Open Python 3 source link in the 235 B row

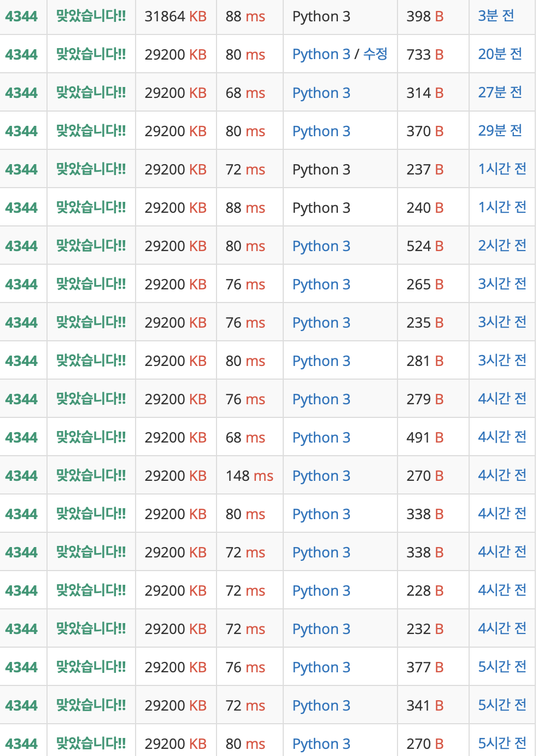pyautogui.click(x=321, y=323)
